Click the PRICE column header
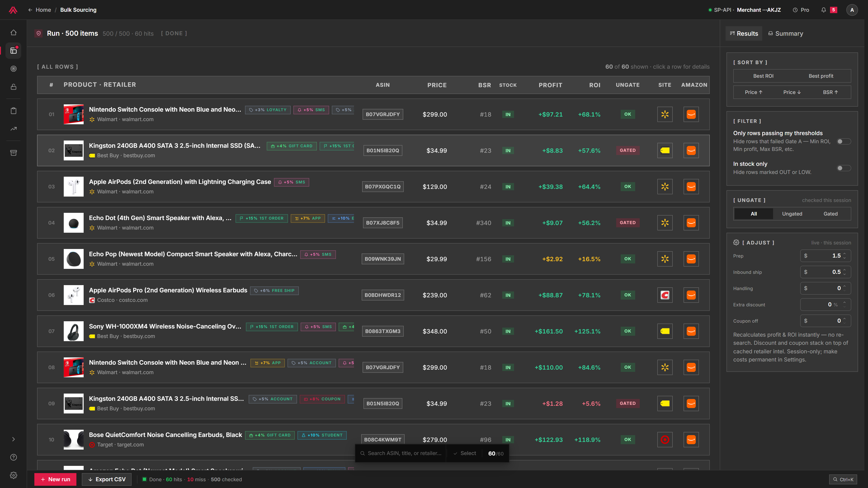 tap(437, 85)
